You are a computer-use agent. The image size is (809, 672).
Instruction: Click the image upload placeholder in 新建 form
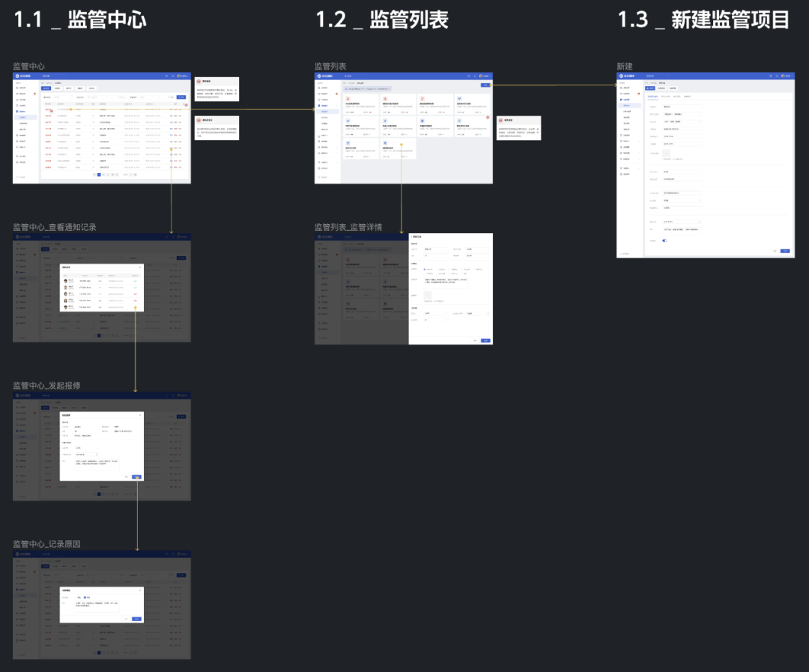coord(667,153)
